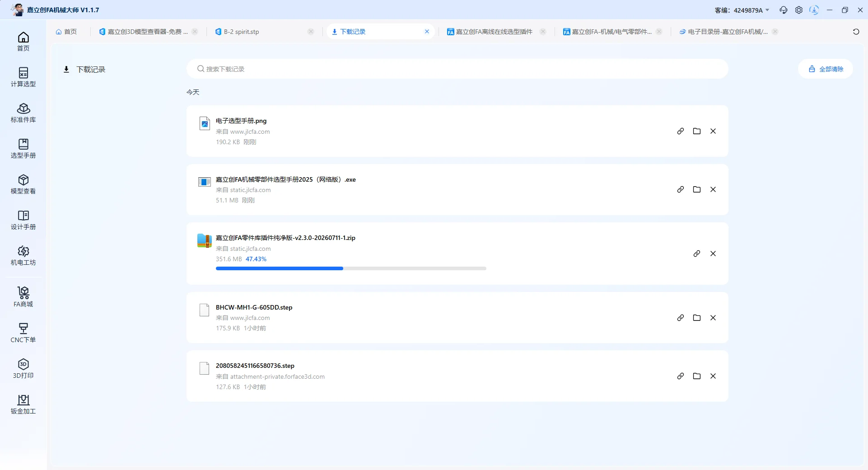
Task: Open 钣金加工 in the sidebar
Action: 23,404
